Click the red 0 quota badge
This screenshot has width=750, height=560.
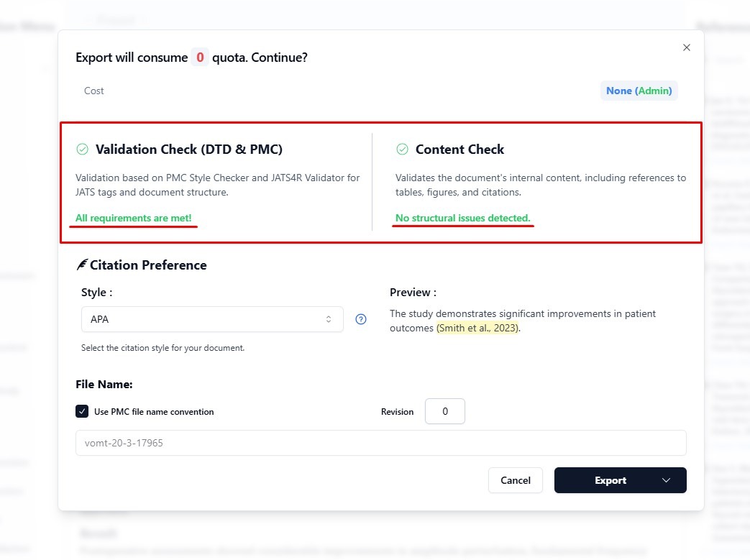point(200,58)
